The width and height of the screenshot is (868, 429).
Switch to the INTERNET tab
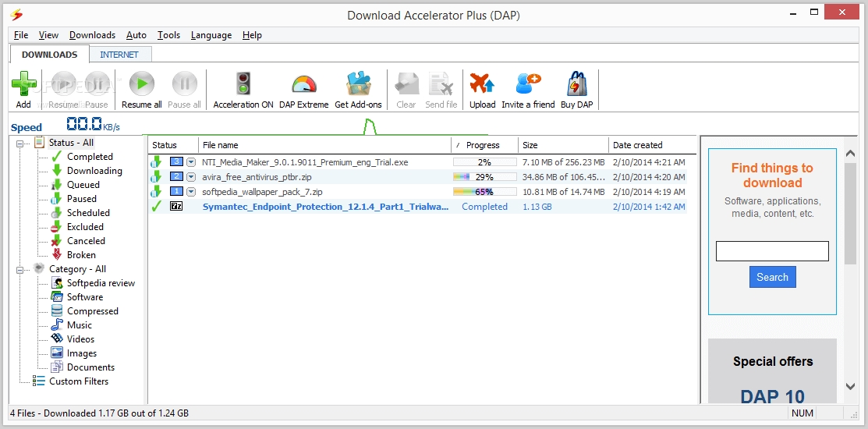[119, 55]
